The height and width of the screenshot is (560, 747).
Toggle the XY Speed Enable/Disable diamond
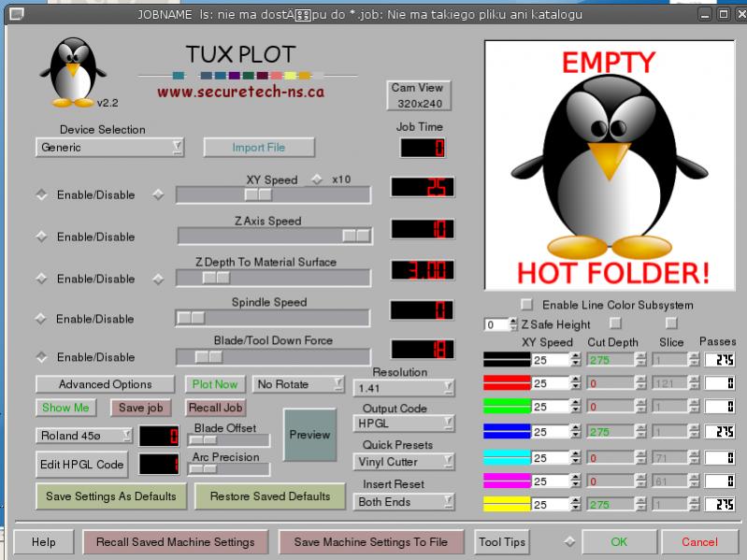[x=41, y=194]
